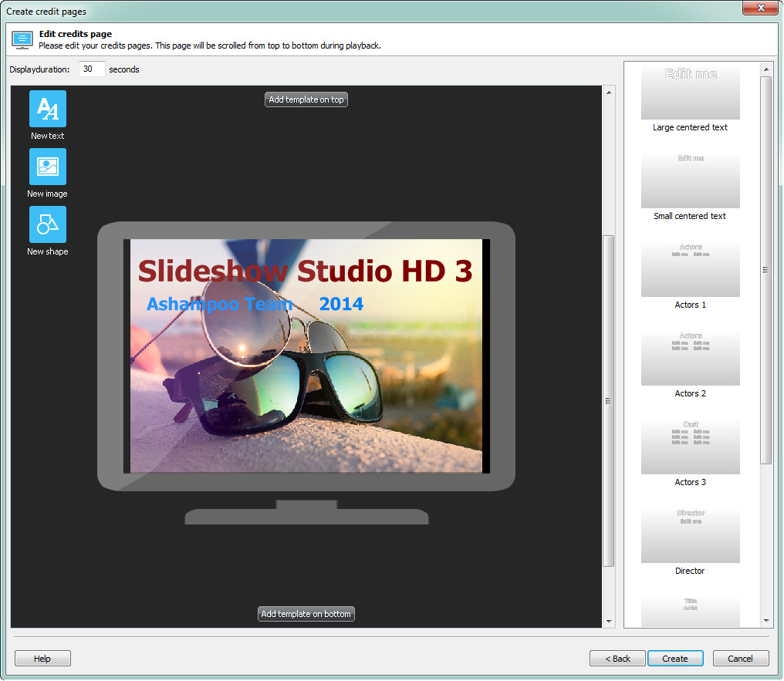Select the Director template
This screenshot has width=784, height=681.
point(690,534)
